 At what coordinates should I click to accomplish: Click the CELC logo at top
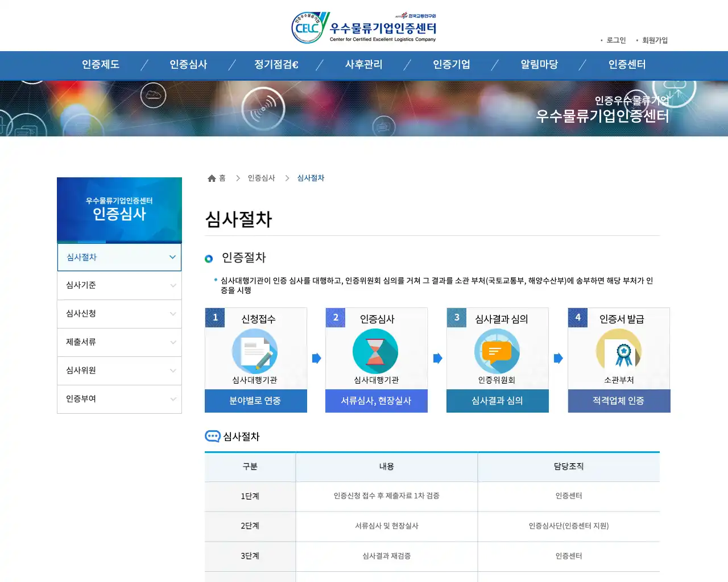point(364,27)
